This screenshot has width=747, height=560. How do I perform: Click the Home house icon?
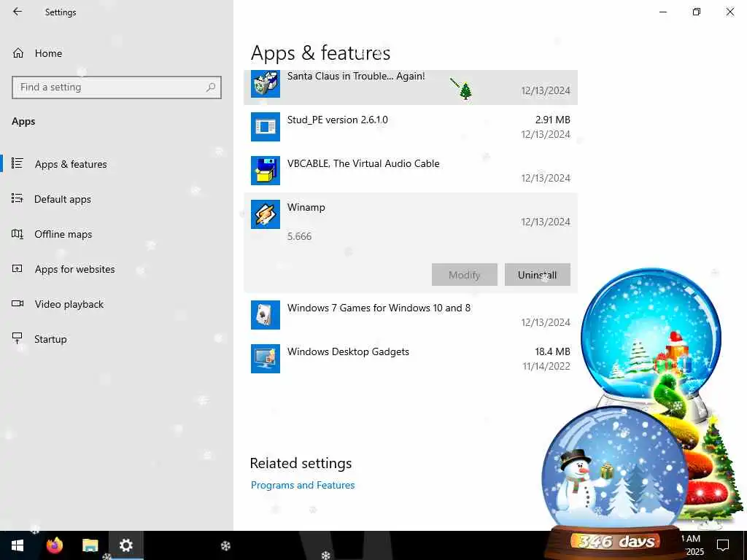click(18, 52)
